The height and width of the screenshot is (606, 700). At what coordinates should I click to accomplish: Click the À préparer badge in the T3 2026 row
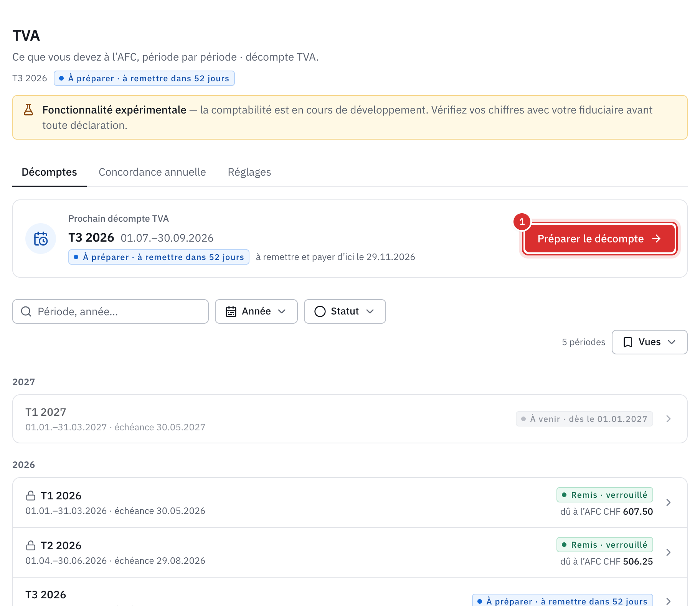tap(563, 601)
